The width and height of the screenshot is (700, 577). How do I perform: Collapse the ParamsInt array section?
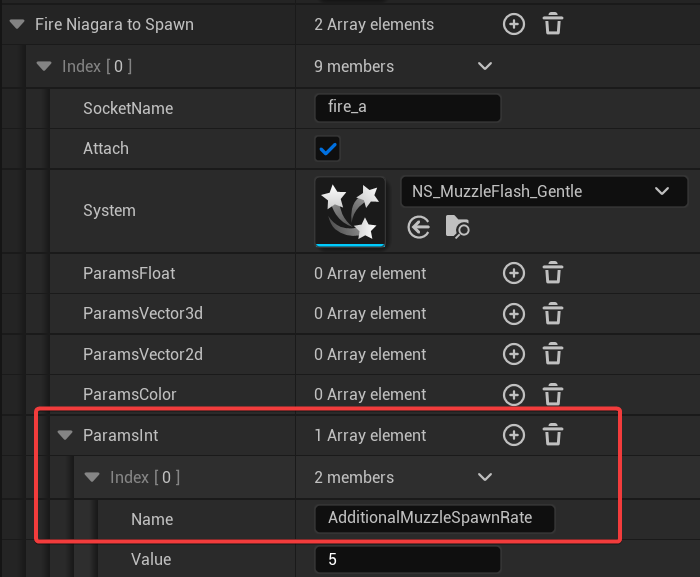coord(65,435)
